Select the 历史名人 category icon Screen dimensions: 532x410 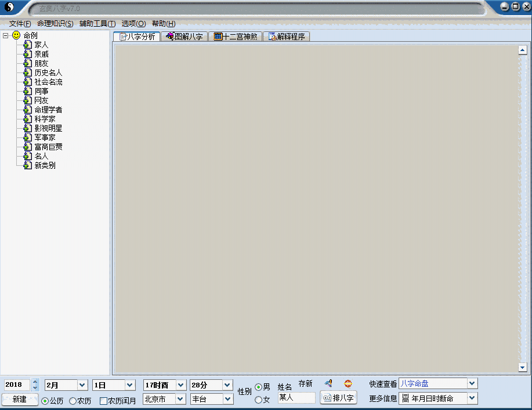click(x=27, y=72)
